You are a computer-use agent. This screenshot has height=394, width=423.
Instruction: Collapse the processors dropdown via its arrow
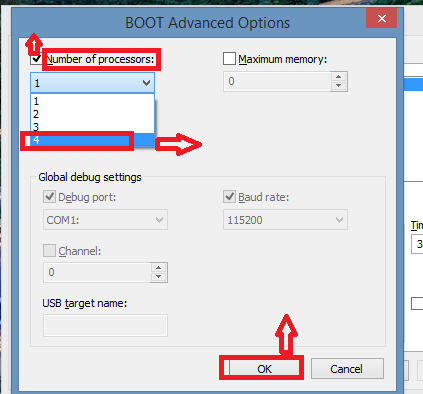pos(146,83)
